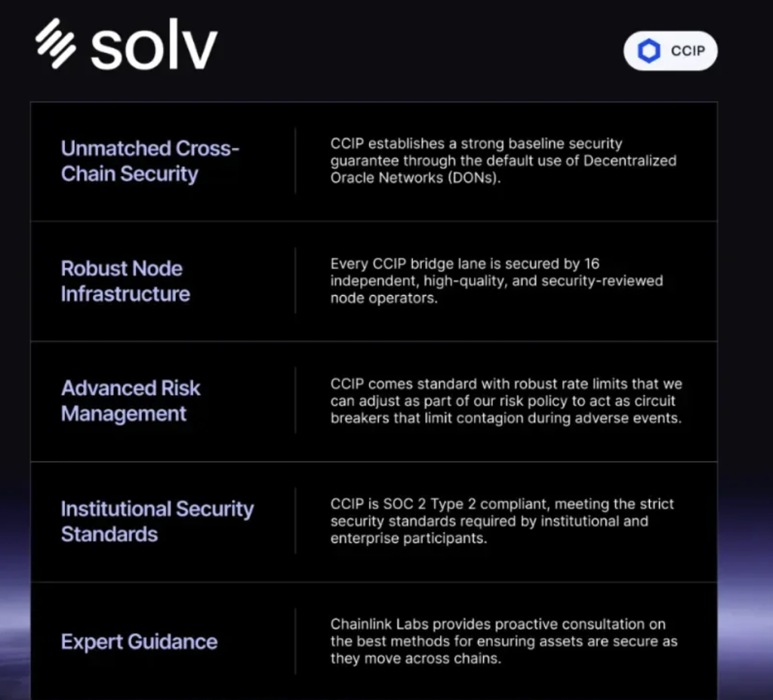Click the 16 node operators description
773x700 pixels.
click(x=497, y=281)
